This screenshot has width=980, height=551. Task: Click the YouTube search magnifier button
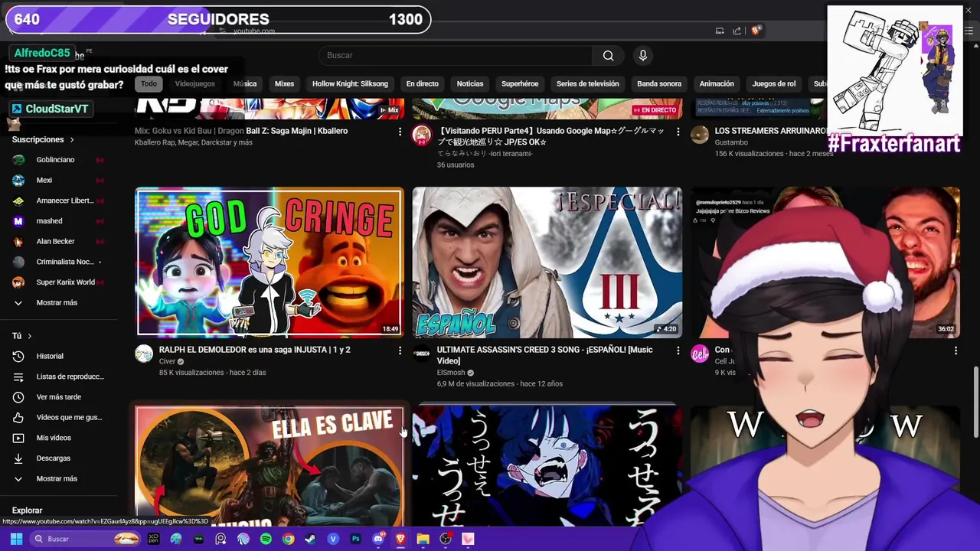click(x=608, y=55)
